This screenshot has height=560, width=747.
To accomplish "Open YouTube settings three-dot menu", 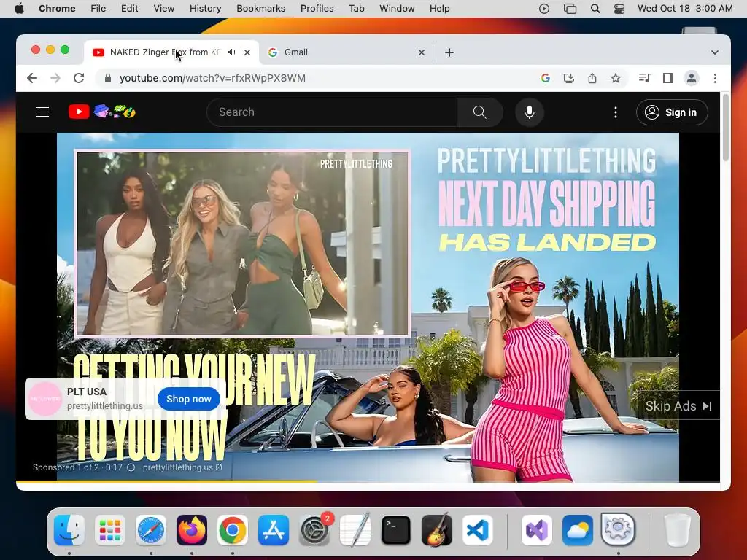I will (x=616, y=112).
